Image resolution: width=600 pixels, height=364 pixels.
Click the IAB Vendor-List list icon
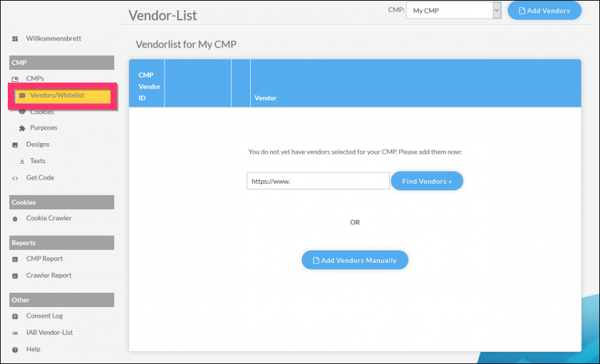(x=15, y=333)
